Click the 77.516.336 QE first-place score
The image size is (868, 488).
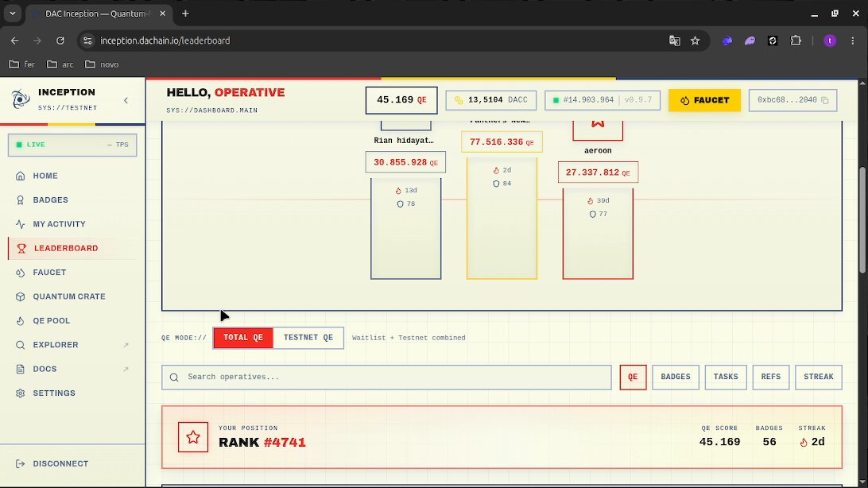[x=502, y=141]
